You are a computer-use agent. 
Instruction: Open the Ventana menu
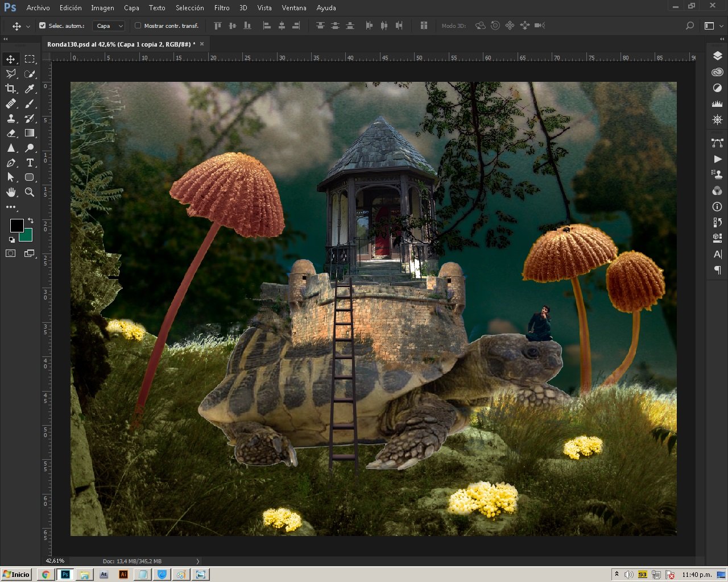coord(294,8)
